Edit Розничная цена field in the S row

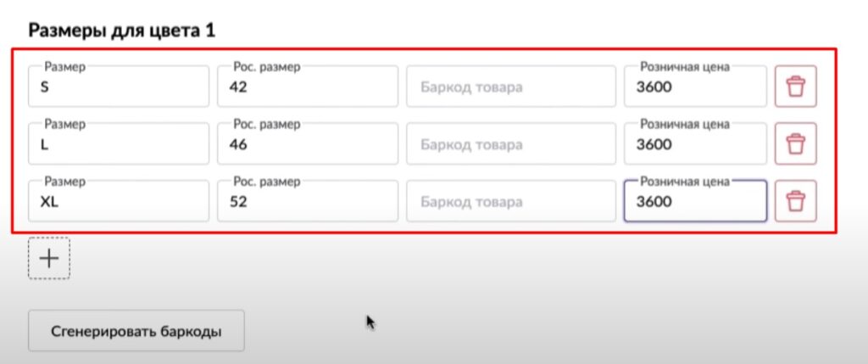695,87
